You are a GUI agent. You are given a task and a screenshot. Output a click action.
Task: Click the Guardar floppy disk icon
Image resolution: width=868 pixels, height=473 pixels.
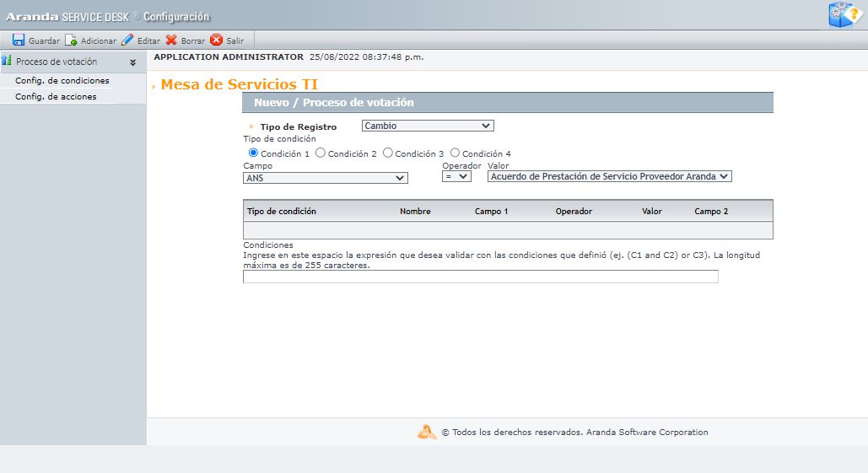point(19,40)
